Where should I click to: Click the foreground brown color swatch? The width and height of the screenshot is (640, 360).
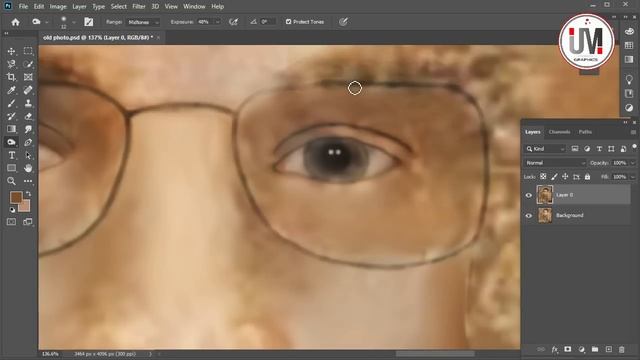pos(16,198)
